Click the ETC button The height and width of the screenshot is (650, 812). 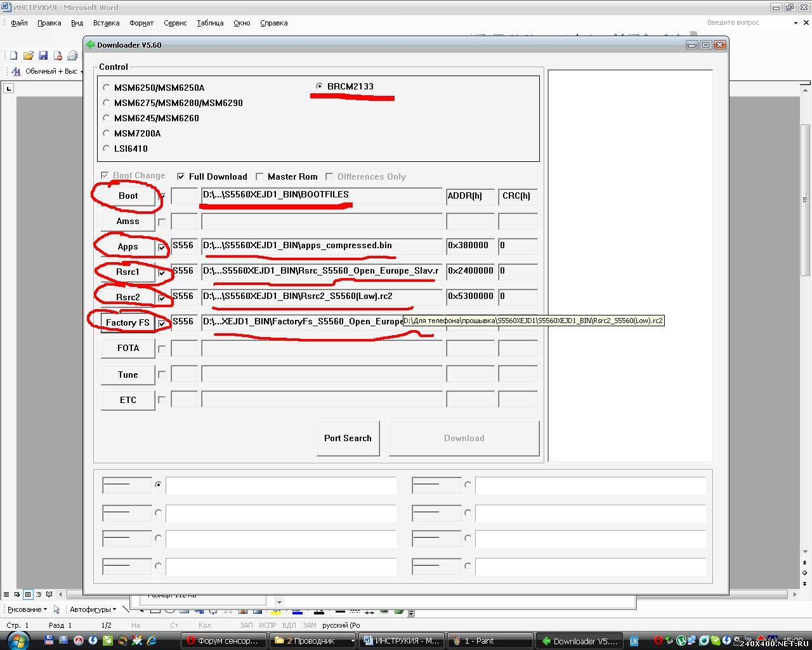tap(128, 400)
